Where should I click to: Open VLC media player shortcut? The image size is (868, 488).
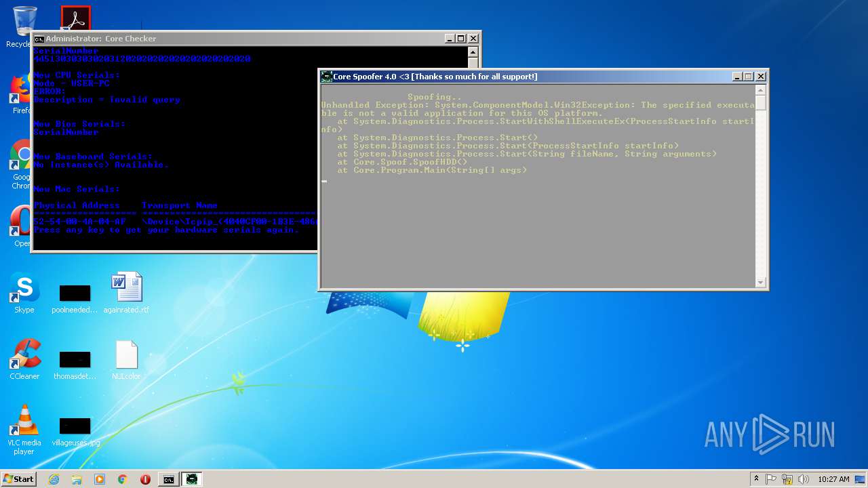pos(24,430)
